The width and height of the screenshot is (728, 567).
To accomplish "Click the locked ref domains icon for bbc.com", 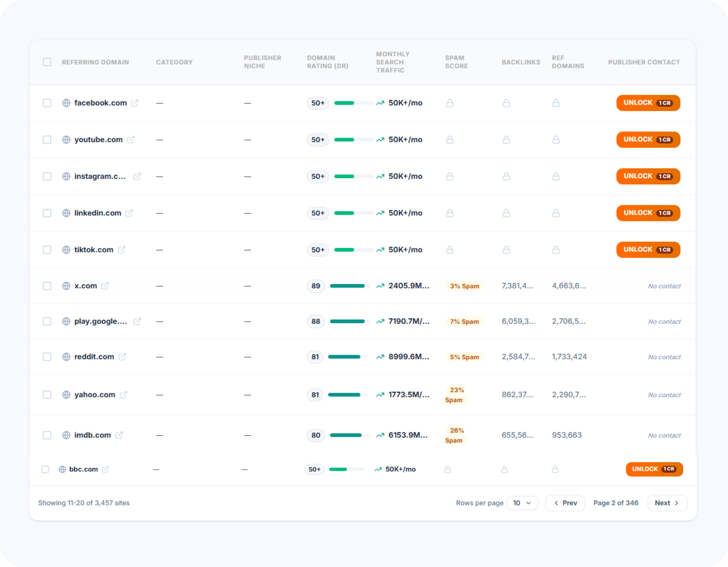I will pos(555,469).
